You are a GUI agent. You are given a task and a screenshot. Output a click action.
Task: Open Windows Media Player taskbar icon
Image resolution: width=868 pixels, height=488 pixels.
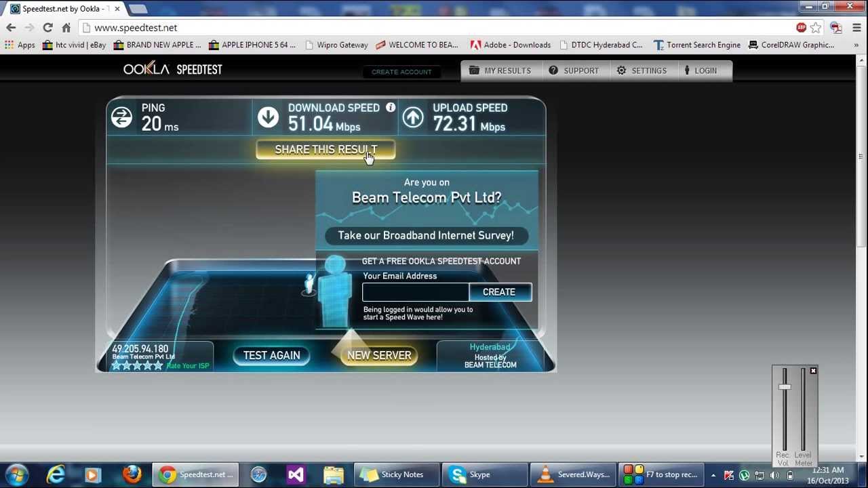[x=93, y=474]
